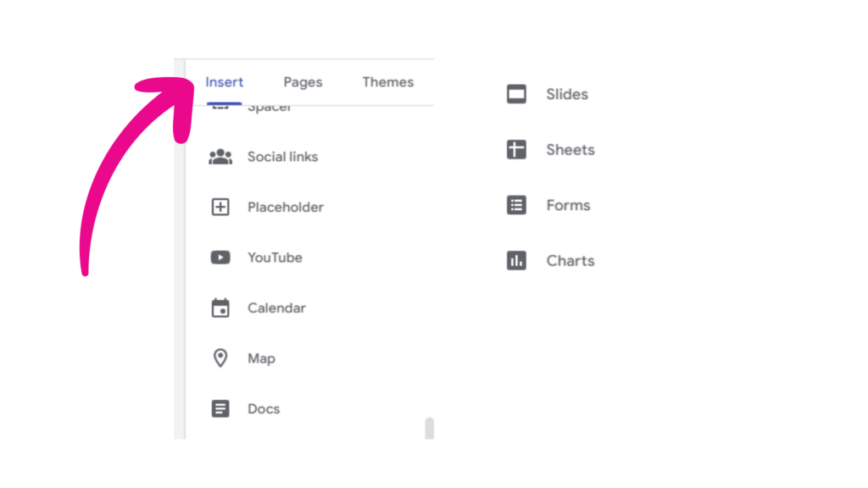
Task: Add a Google Calendar embed
Action: 276,308
